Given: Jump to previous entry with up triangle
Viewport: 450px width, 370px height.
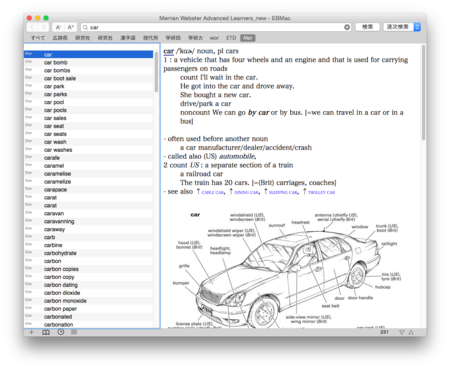Looking at the screenshot, I should pyautogui.click(x=411, y=332).
